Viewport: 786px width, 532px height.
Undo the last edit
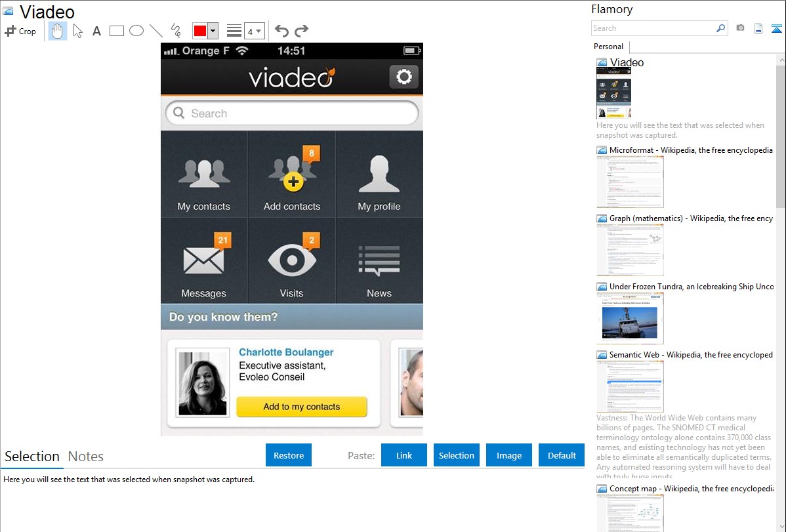[281, 31]
